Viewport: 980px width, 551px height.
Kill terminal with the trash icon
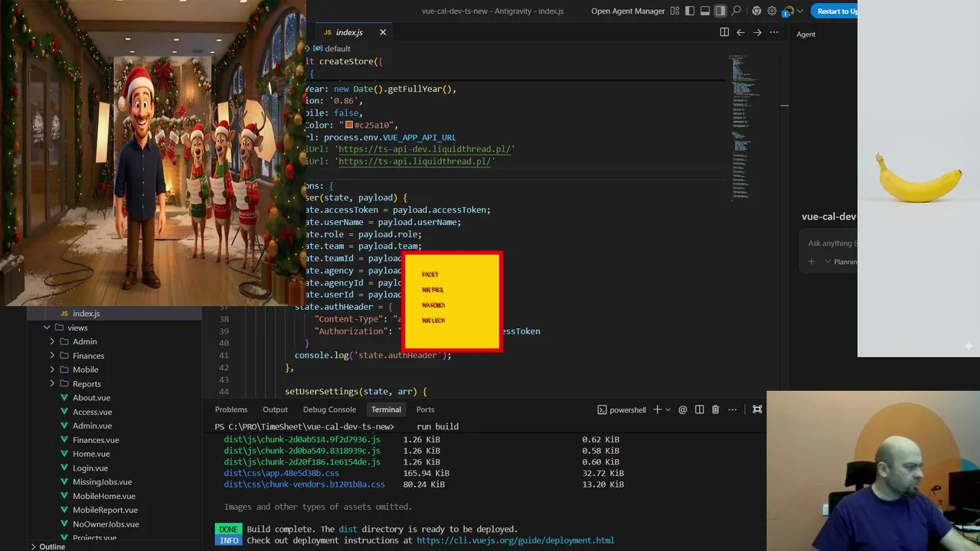[x=716, y=409]
